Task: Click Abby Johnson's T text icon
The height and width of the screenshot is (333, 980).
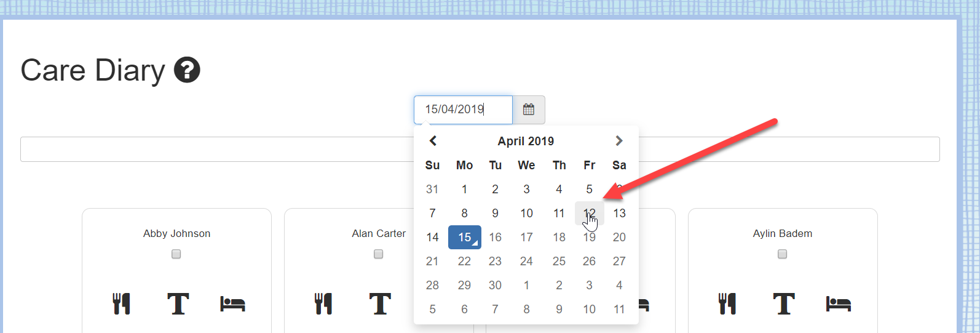Action: pos(178,303)
